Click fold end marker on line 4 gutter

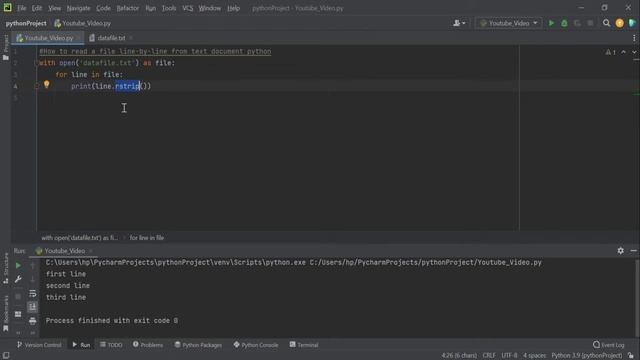click(36, 86)
